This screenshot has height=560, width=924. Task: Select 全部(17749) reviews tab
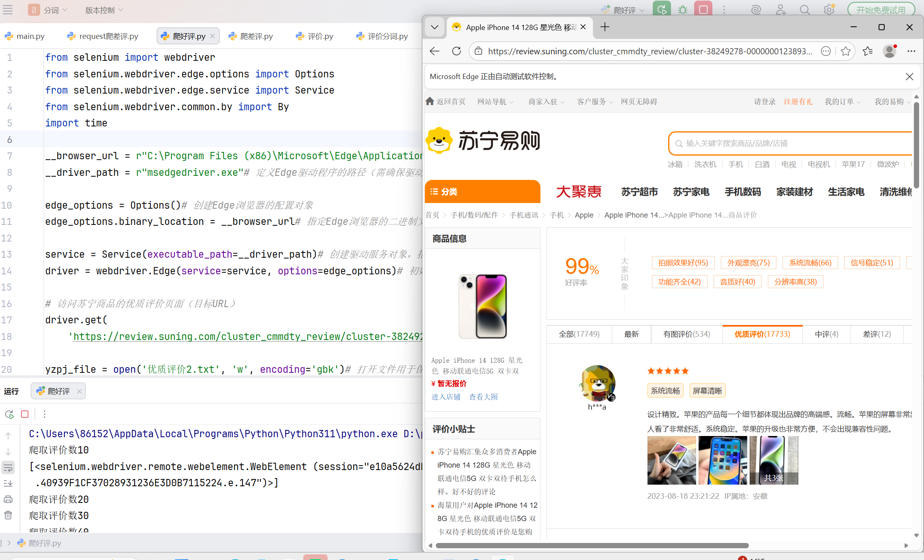tap(579, 334)
